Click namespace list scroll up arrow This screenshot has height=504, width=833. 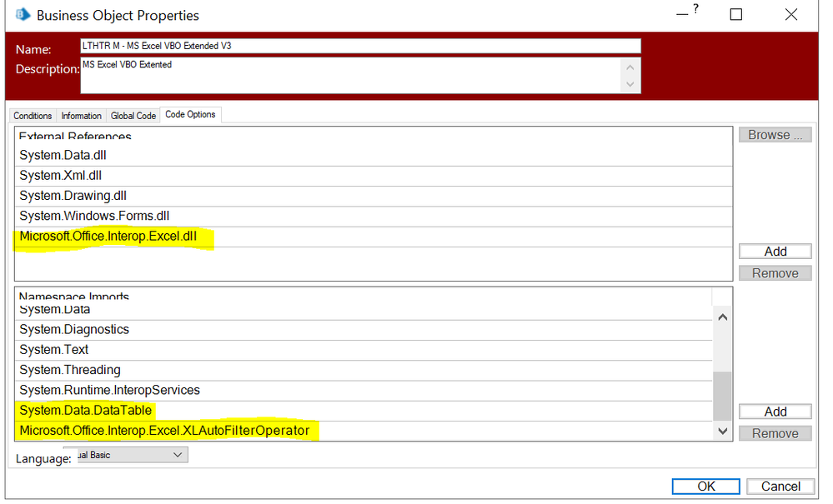(722, 317)
